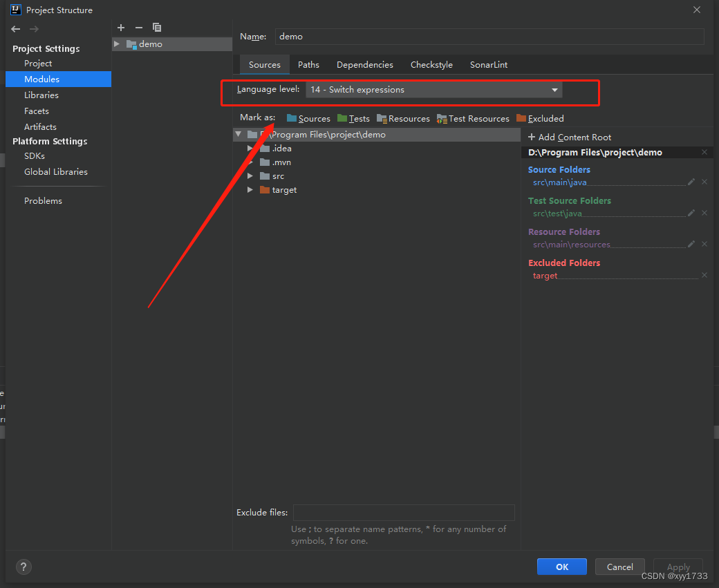719x588 pixels.
Task: Open Facets settings
Action: [36, 111]
